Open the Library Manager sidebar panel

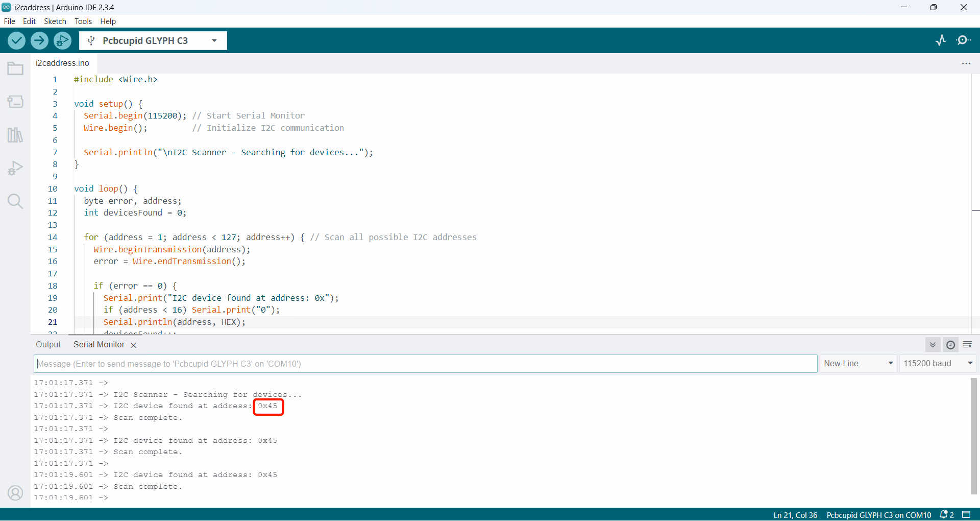[15, 134]
